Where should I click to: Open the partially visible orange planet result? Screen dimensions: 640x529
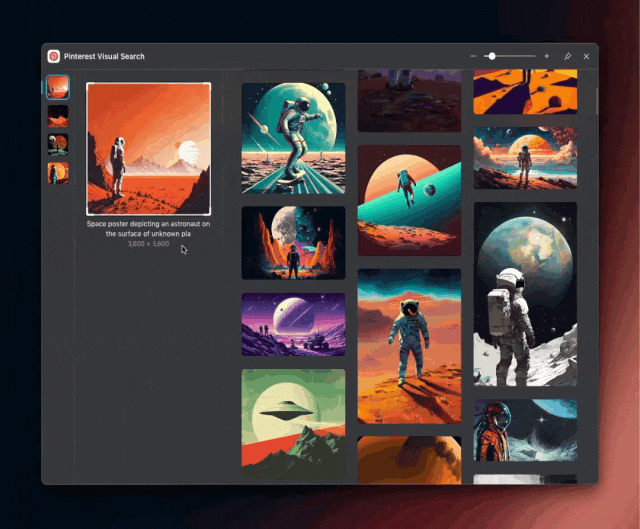tap(409, 460)
